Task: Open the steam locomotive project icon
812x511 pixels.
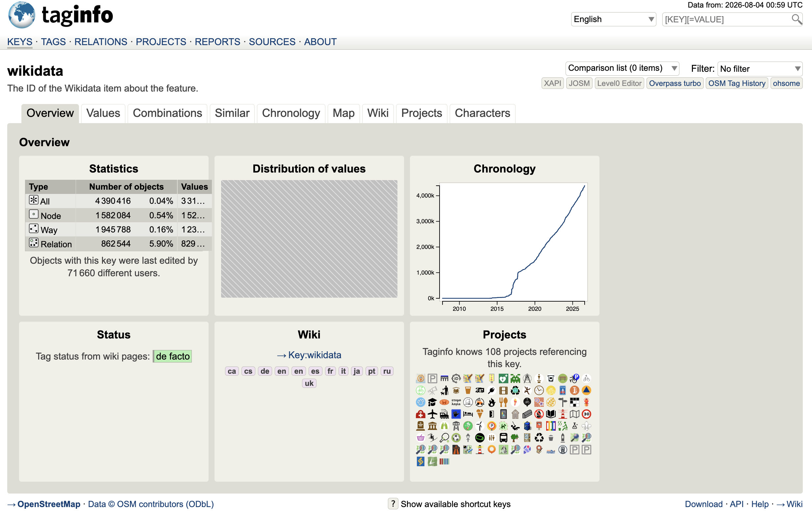Action: pos(444,414)
